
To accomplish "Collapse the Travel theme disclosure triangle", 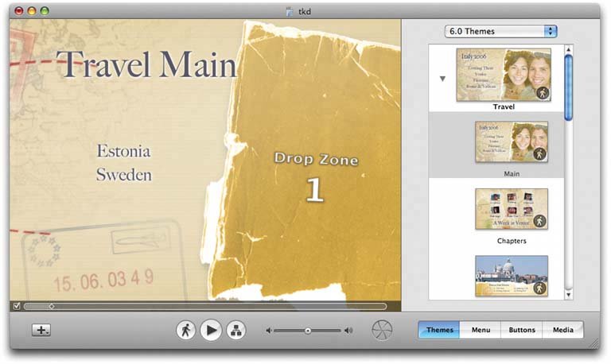I will (x=442, y=79).
